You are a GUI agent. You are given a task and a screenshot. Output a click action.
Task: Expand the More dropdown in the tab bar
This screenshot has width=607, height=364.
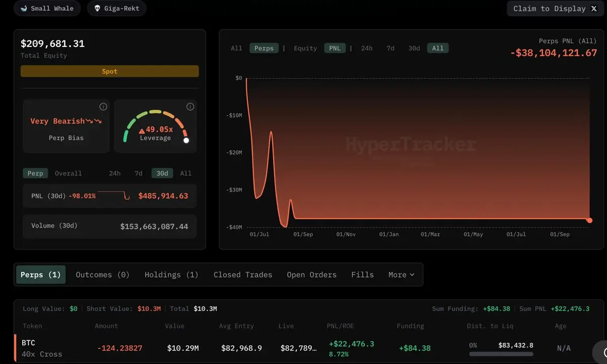[402, 275]
